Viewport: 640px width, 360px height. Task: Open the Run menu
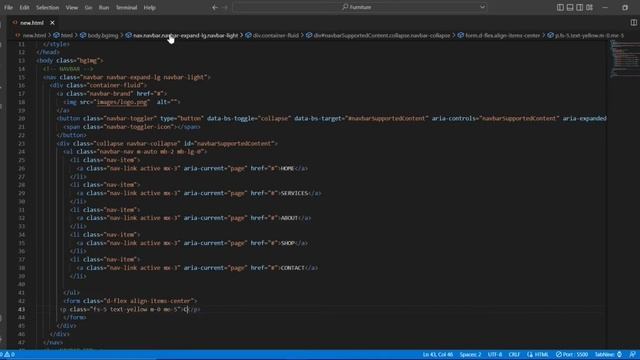(x=104, y=7)
